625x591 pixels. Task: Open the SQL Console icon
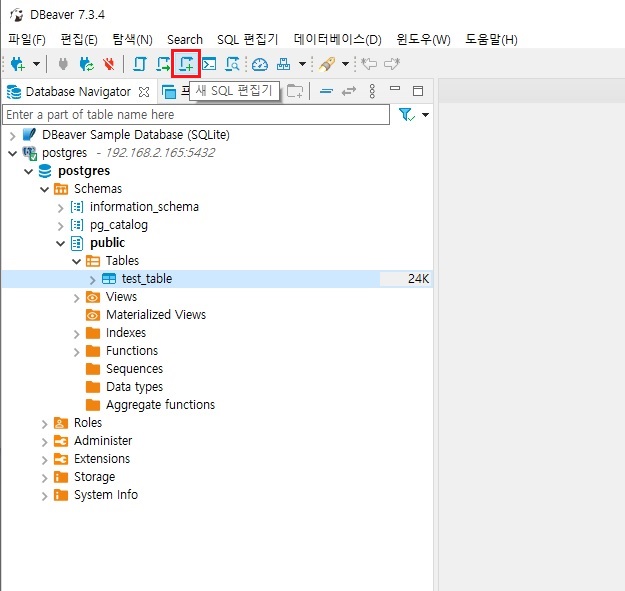click(209, 64)
